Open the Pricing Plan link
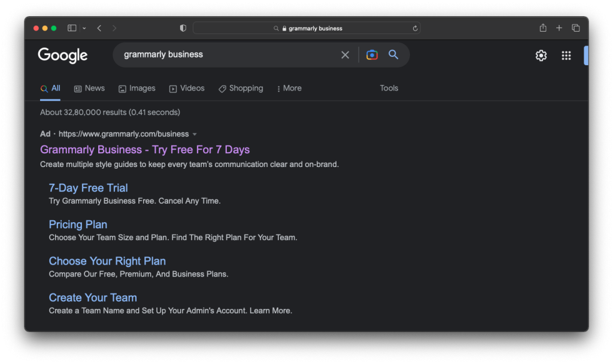Screen dimensions: 613x364 tap(78, 225)
